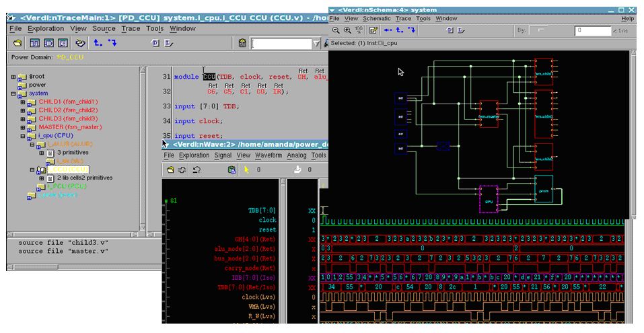This screenshot has width=644, height=333.
Task: Click the time value field in nSchema toolbar
Action: pyautogui.click(x=593, y=30)
